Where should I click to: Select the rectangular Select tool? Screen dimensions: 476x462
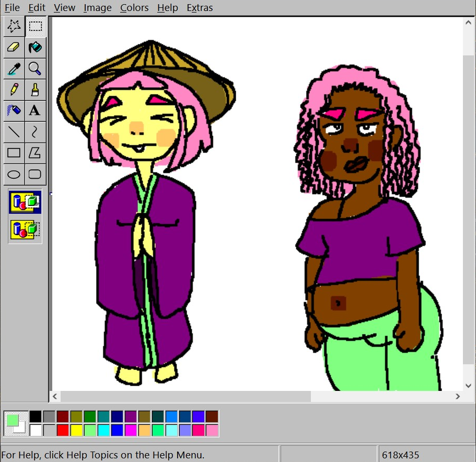[35, 26]
